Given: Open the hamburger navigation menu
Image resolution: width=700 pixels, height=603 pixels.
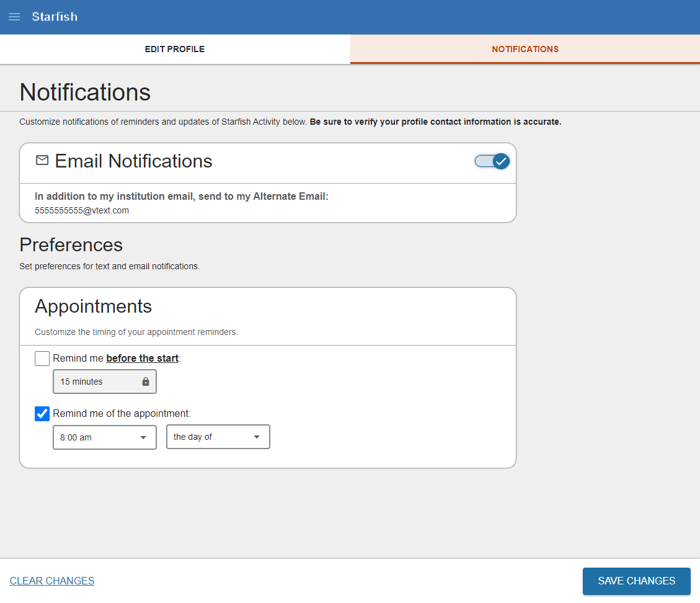Looking at the screenshot, I should click(14, 17).
